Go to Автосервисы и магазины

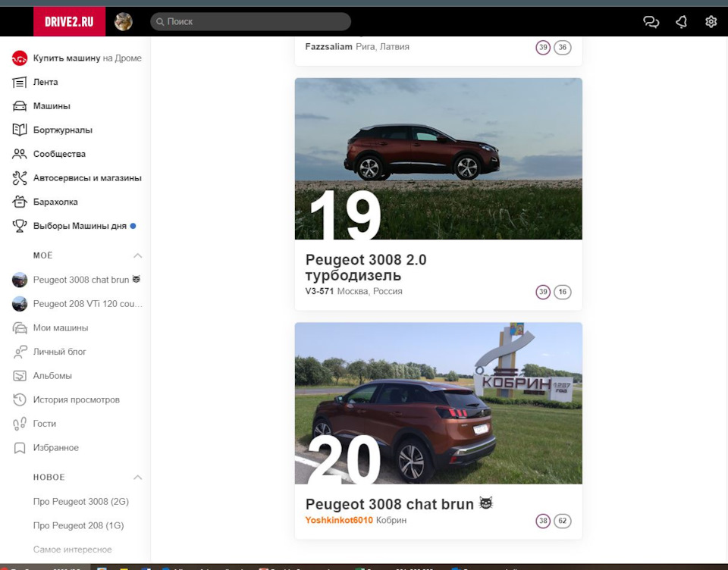pos(87,178)
